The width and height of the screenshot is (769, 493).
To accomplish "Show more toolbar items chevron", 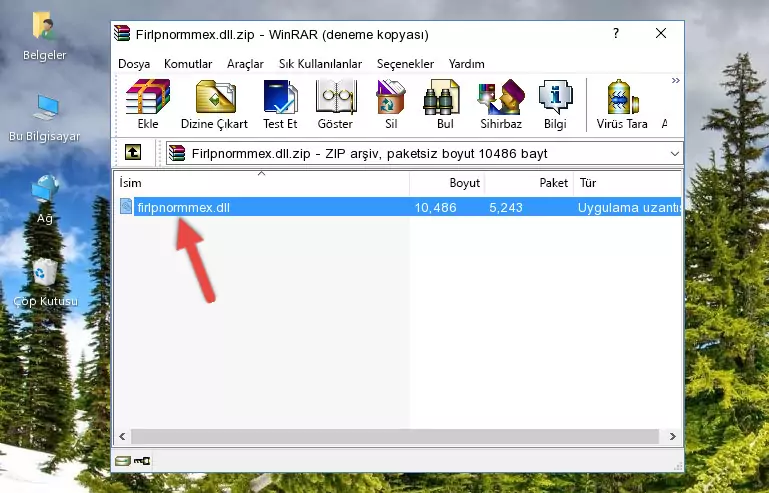I will click(675, 80).
